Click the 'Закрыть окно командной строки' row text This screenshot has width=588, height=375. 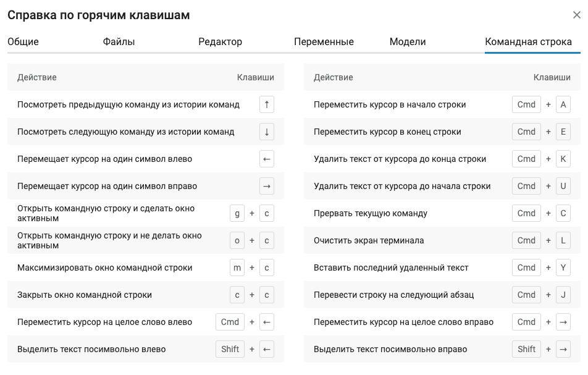pyautogui.click(x=85, y=295)
